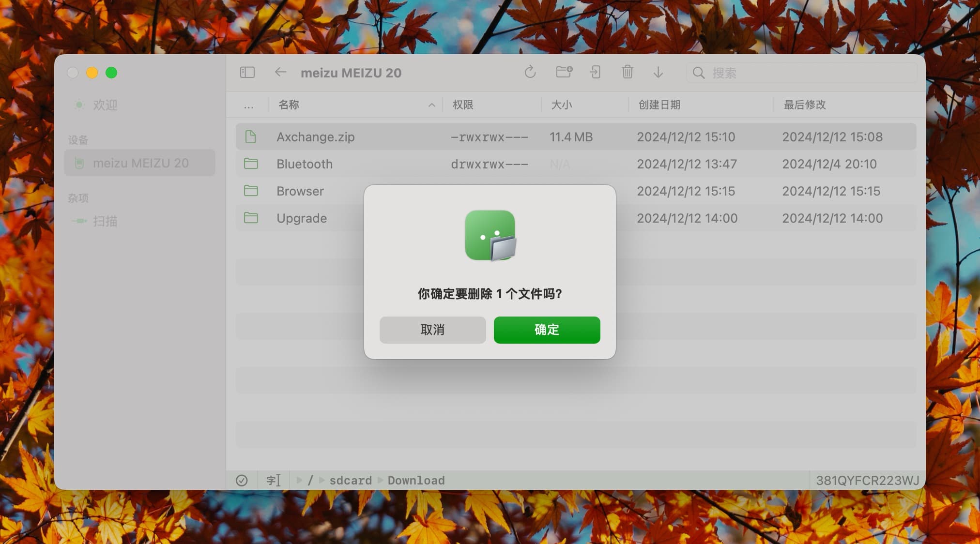980x544 pixels.
Task: Go back using the left arrow icon
Action: [x=280, y=73]
